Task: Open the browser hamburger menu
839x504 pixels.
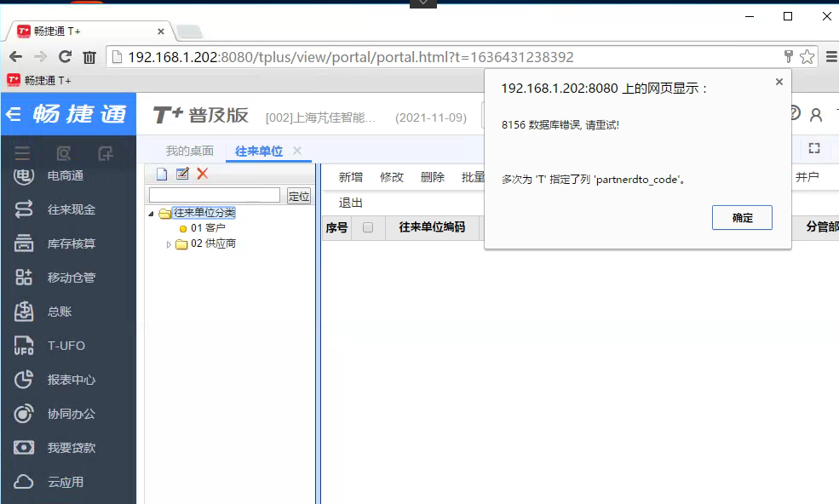Action: [x=831, y=56]
